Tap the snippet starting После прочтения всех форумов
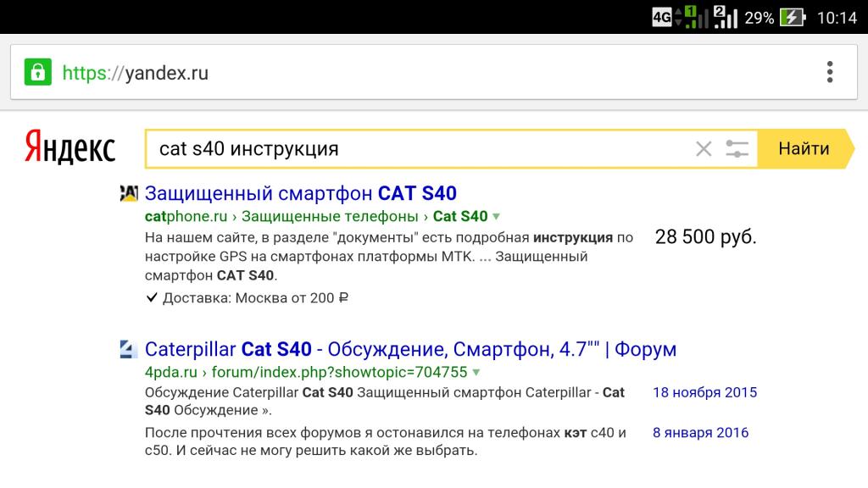The image size is (868, 488). click(386, 441)
